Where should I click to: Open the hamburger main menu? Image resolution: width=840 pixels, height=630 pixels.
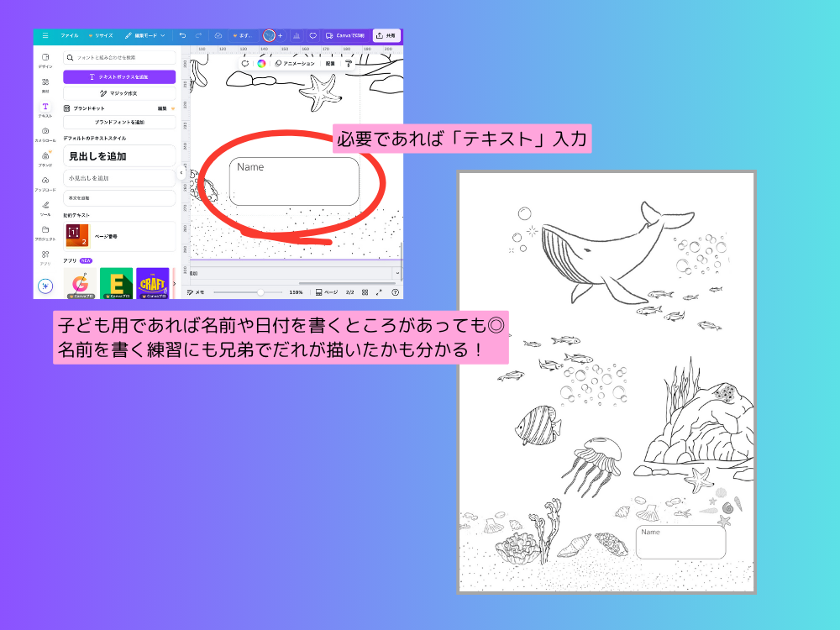click(x=45, y=36)
